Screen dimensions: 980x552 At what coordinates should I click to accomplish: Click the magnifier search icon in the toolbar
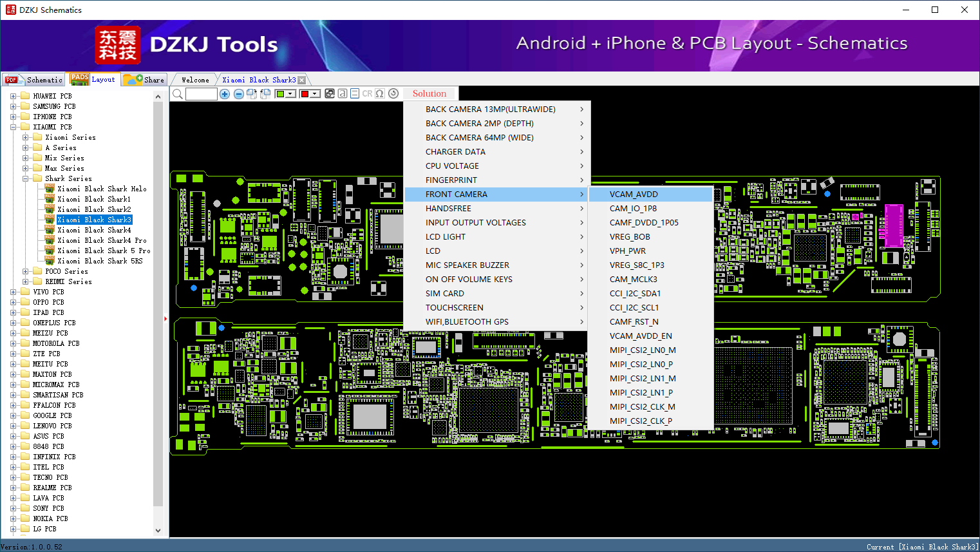point(177,94)
